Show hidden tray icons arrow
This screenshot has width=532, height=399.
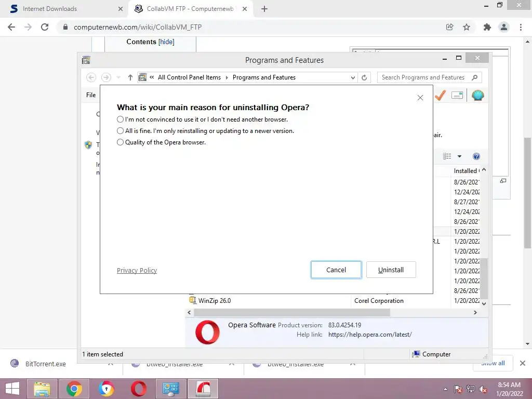coord(445,389)
